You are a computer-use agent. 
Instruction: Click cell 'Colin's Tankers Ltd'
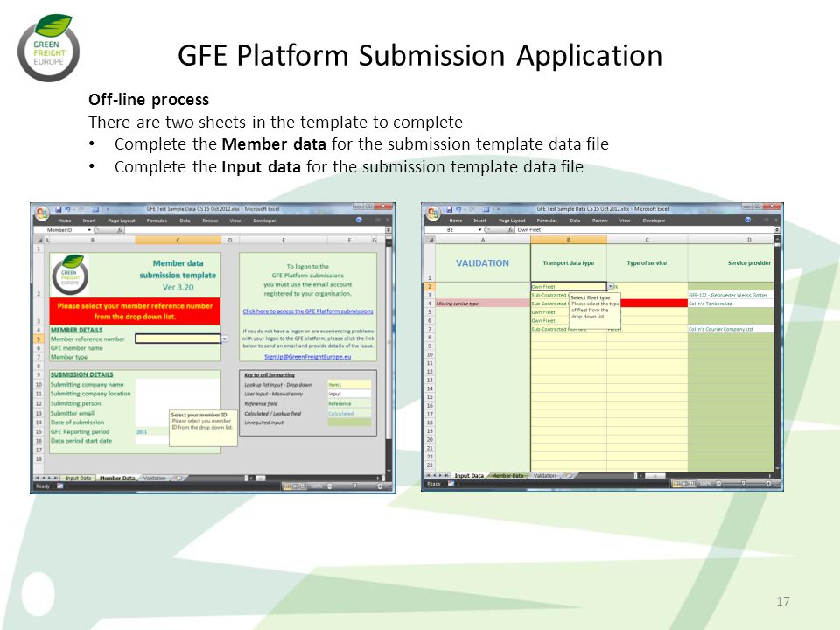(731, 304)
